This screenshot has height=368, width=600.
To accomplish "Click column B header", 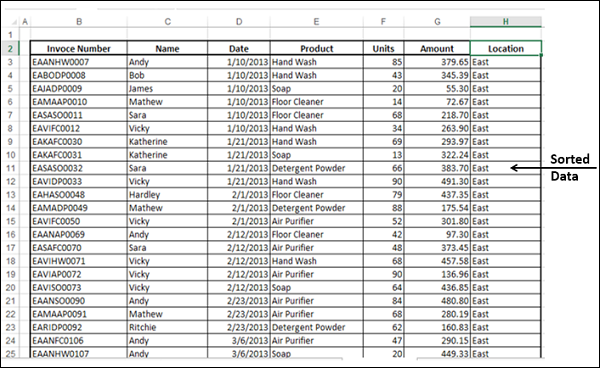I will pyautogui.click(x=79, y=22).
